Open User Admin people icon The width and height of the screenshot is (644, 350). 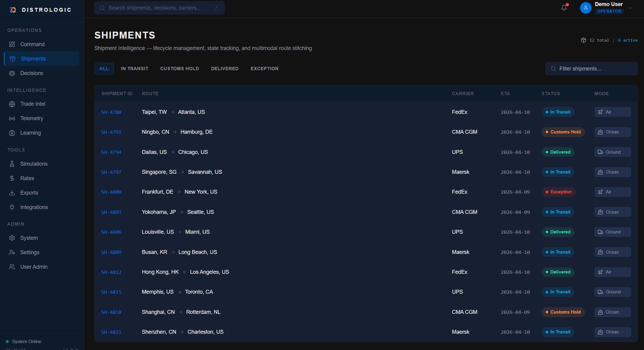12,267
